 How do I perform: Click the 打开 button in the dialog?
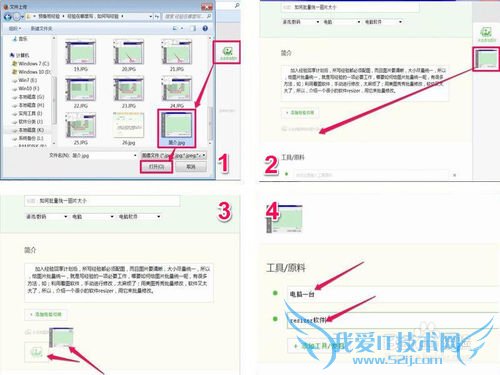[156, 166]
